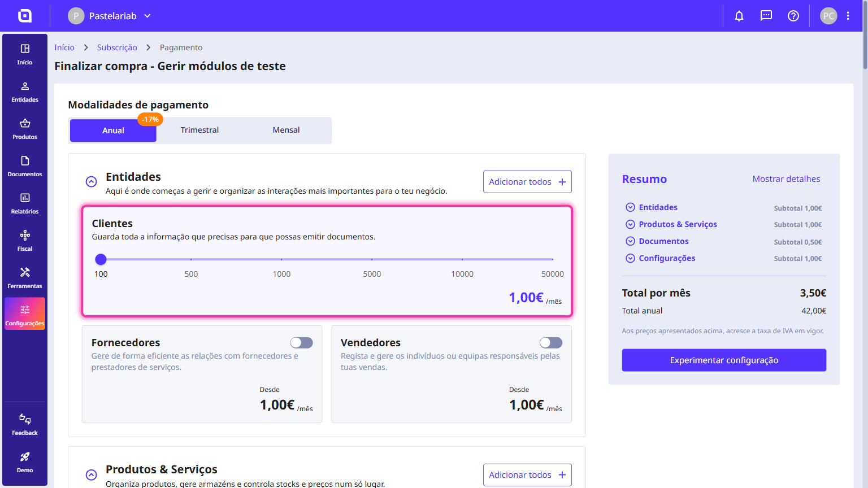Click the Clientes 1,00€ price

[526, 298]
